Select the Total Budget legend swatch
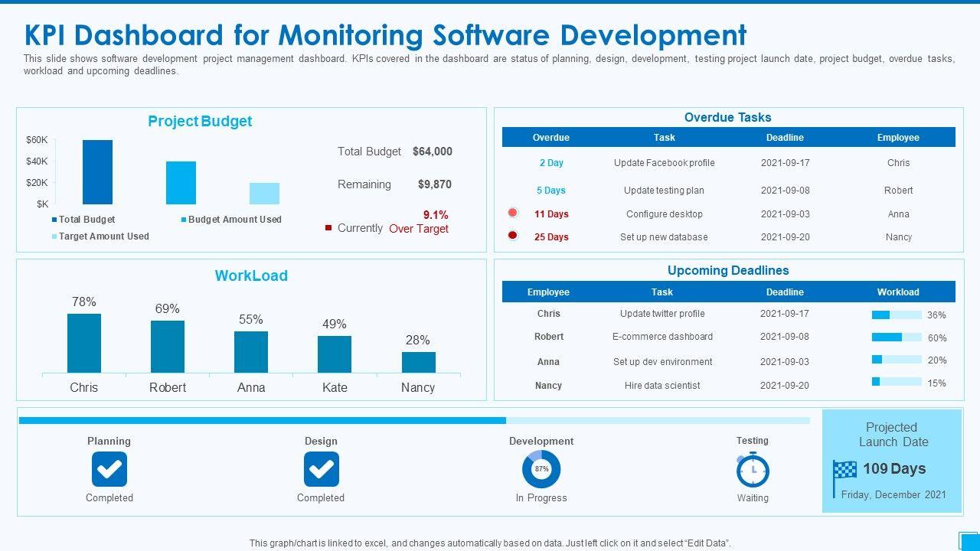980x551 pixels. tap(54, 220)
